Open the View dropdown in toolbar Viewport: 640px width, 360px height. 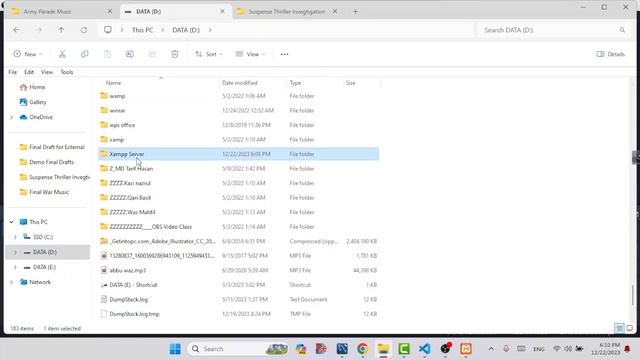pos(250,54)
